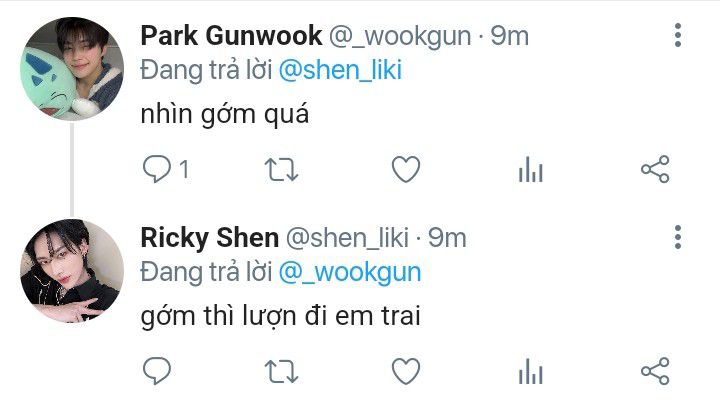
Task: Like Ricky Shen's tweet
Action: (x=406, y=371)
